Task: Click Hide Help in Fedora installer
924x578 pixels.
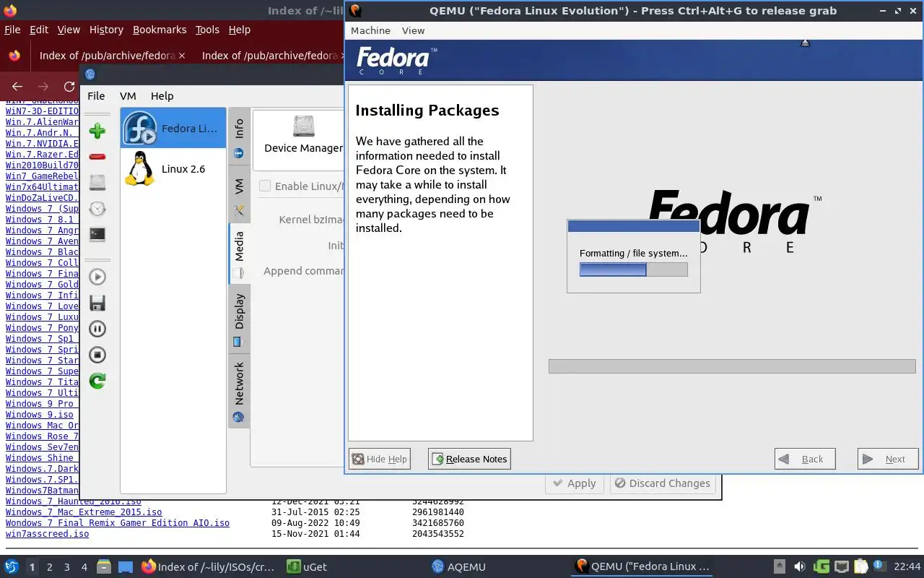Action: (x=379, y=459)
